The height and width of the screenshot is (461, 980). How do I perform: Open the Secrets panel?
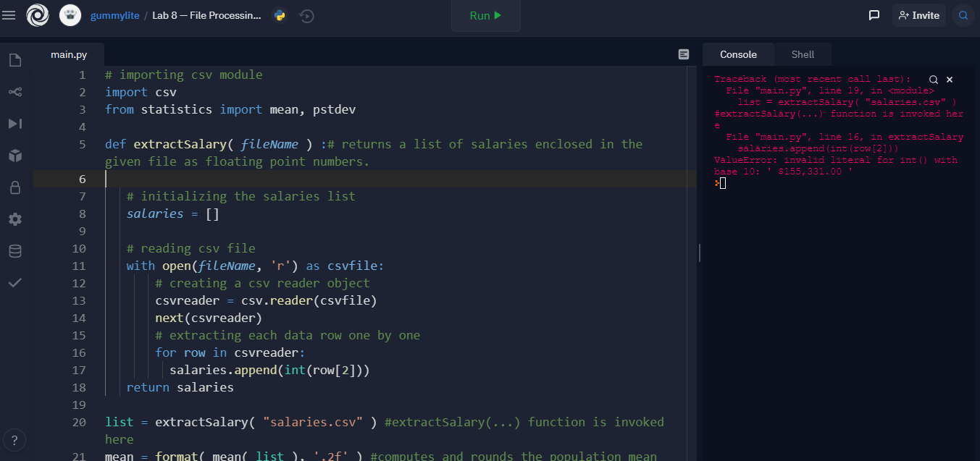click(14, 187)
